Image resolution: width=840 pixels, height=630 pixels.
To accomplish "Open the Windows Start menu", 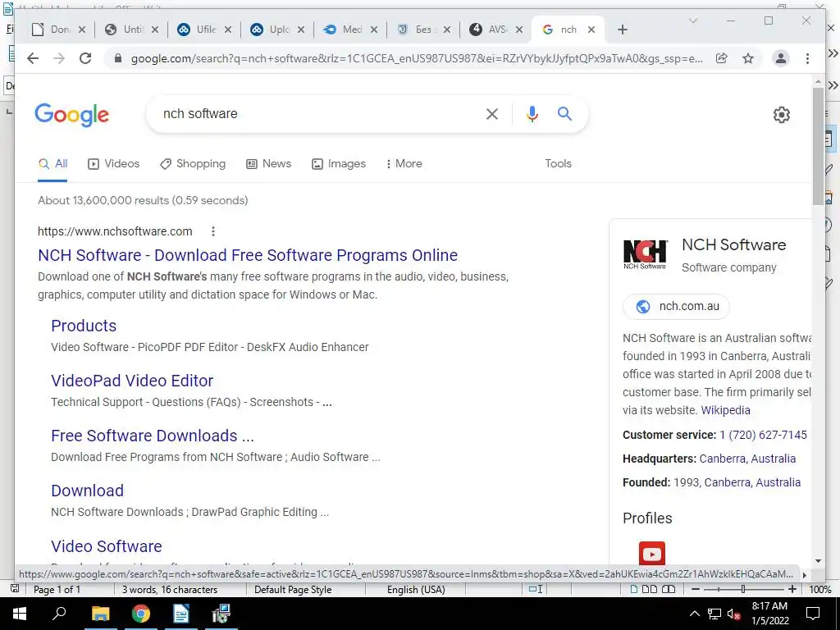I will (x=20, y=614).
